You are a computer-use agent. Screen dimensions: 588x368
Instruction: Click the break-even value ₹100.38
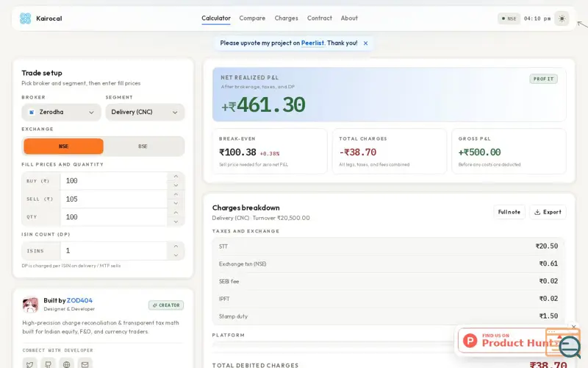(237, 152)
